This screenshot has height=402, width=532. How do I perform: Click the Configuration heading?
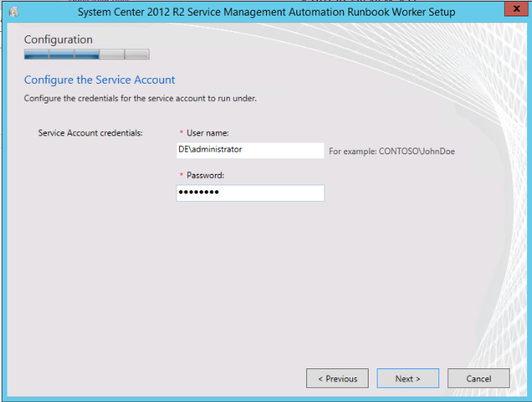click(x=58, y=39)
